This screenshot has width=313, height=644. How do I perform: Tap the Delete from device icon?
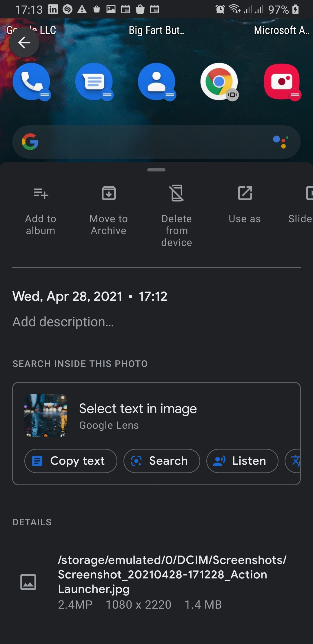tap(177, 193)
